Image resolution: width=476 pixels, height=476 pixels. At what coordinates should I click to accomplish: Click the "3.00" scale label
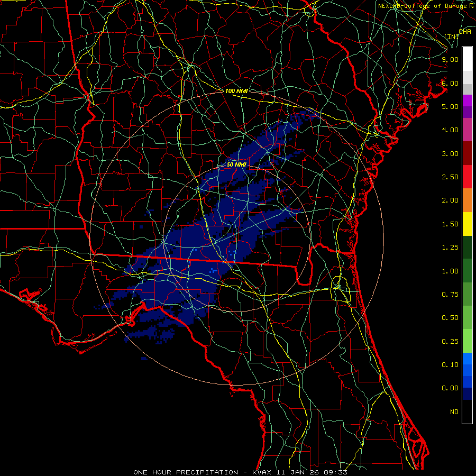click(450, 153)
